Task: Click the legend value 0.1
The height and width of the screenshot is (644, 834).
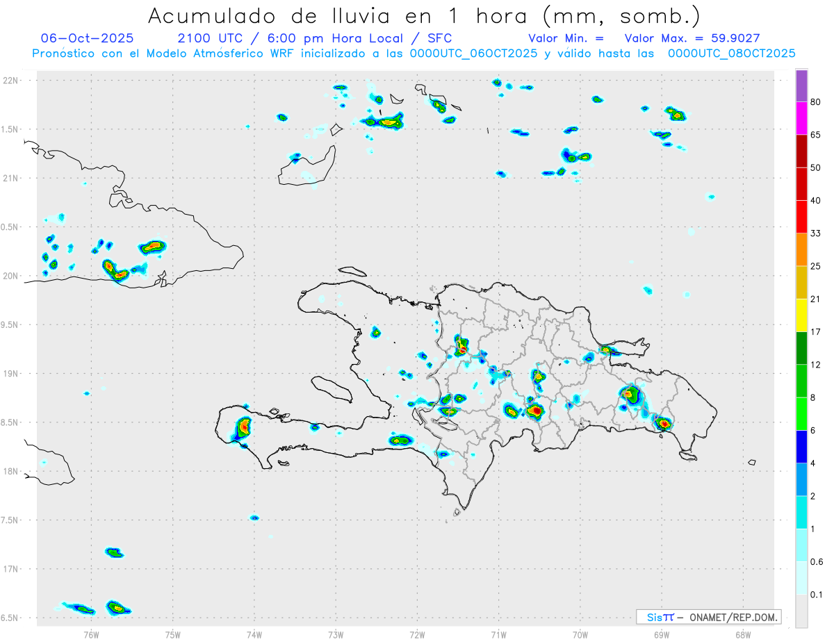Action: tap(817, 594)
